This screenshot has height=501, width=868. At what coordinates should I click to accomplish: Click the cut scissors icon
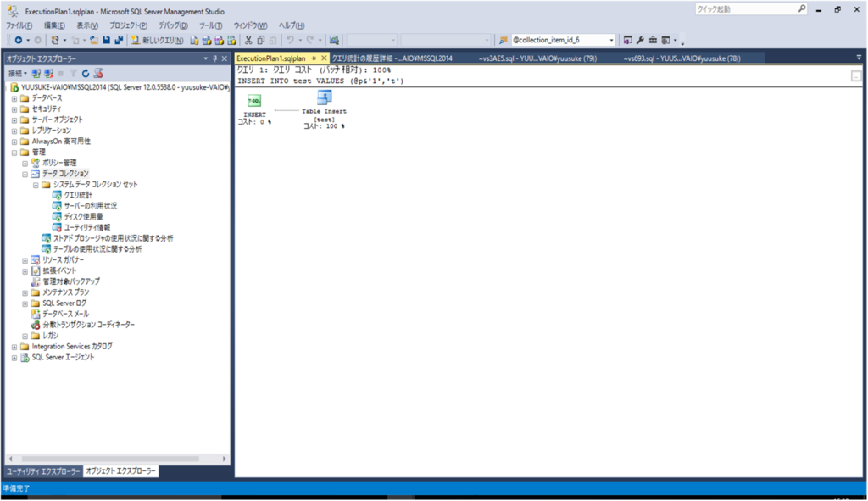248,40
